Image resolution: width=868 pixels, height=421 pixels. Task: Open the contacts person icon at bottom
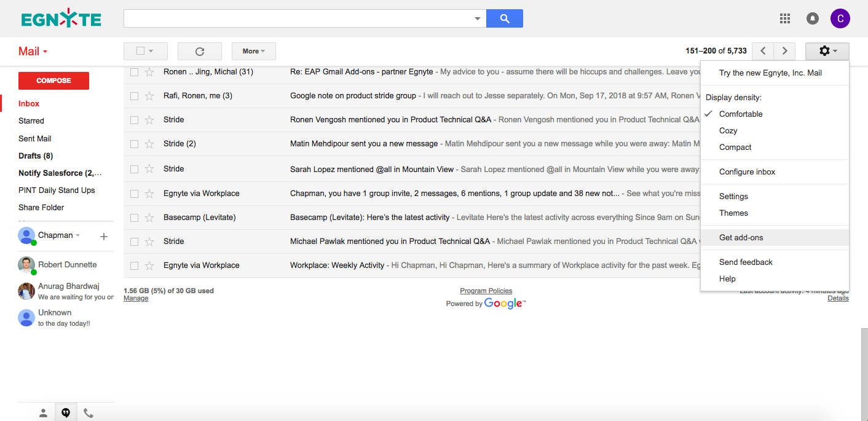[43, 414]
